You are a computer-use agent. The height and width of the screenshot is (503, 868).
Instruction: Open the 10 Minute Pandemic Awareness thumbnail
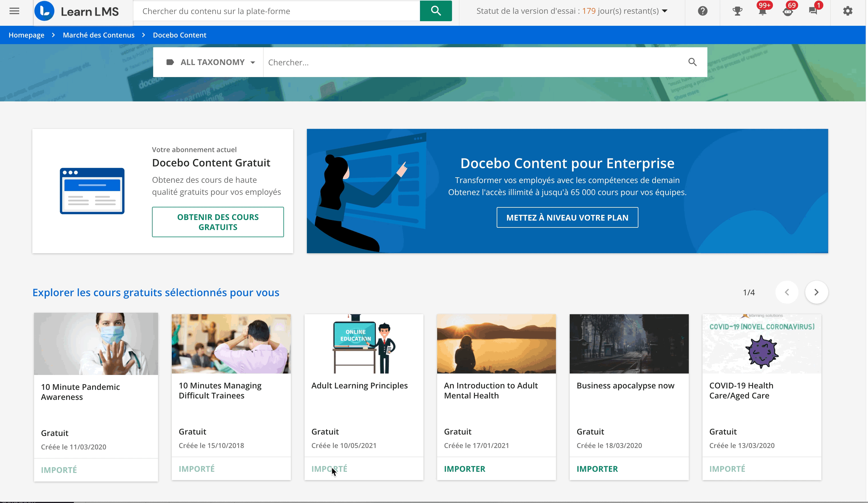click(x=96, y=344)
